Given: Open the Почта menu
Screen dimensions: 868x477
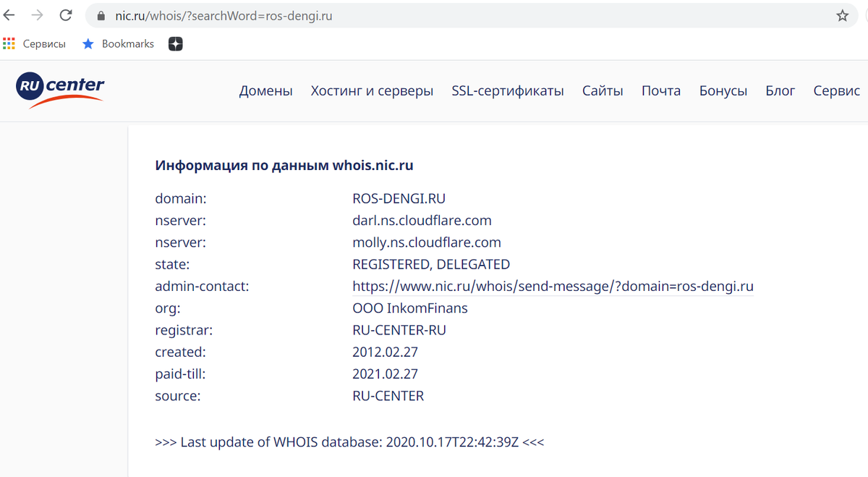Looking at the screenshot, I should [661, 90].
